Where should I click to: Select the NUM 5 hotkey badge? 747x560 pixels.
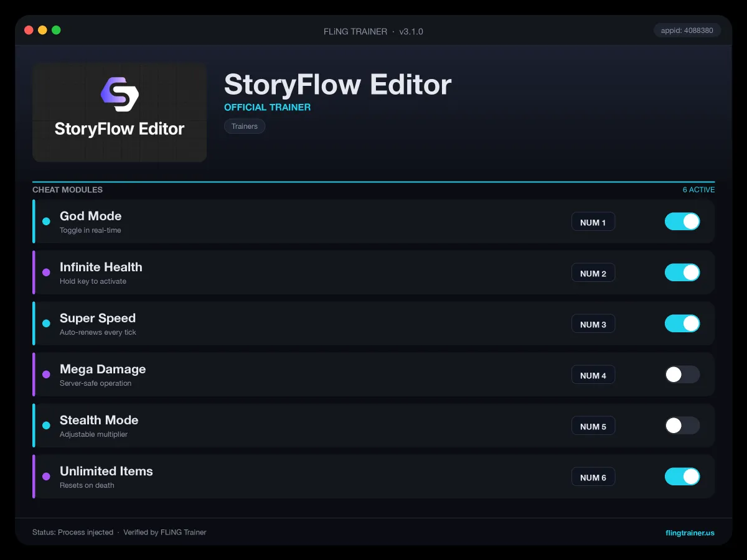click(x=593, y=426)
